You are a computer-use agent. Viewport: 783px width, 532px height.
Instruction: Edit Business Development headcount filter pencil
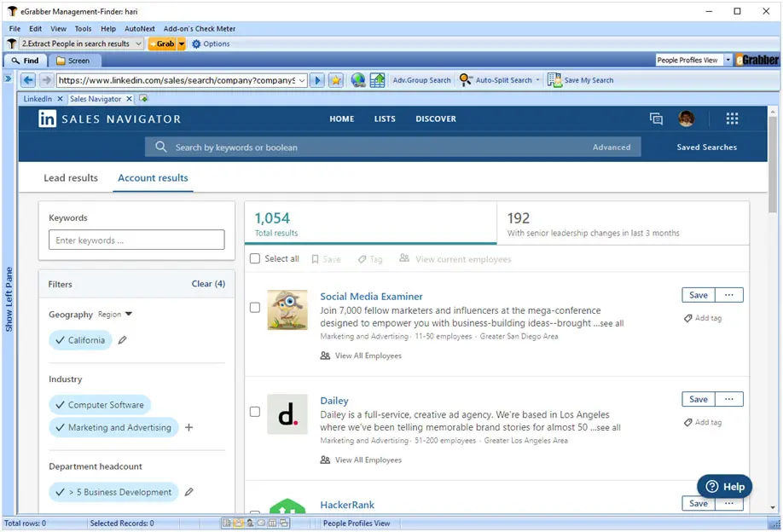[x=188, y=492]
